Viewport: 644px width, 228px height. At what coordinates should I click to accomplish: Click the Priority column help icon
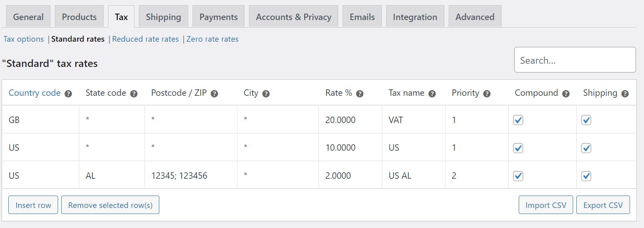487,94
